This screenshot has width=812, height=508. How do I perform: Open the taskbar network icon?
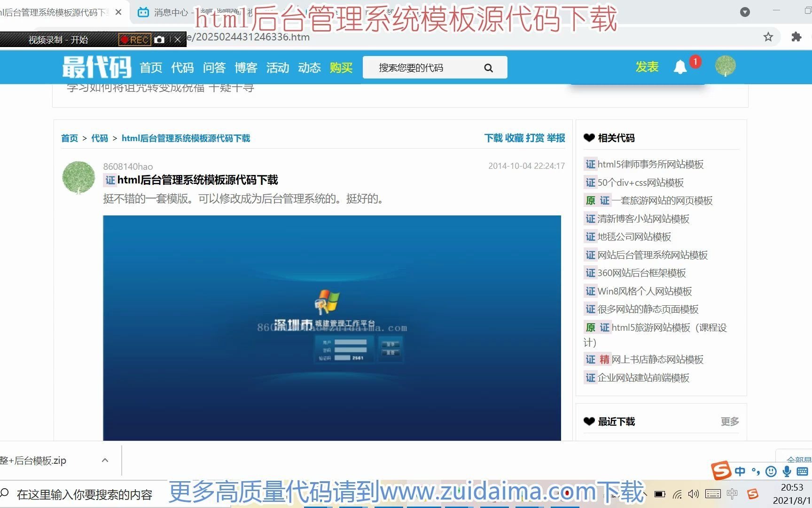point(677,494)
